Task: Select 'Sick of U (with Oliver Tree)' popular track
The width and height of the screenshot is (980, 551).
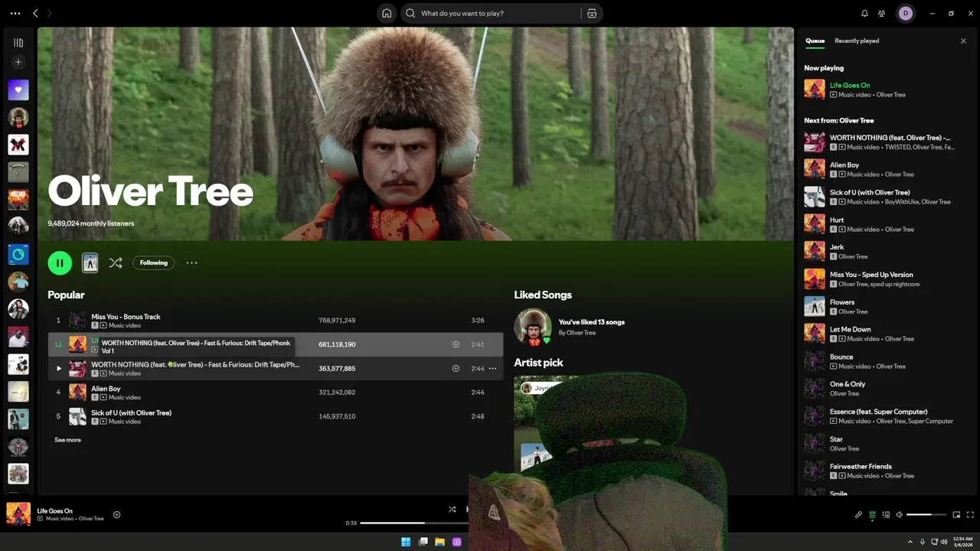Action: pos(131,412)
